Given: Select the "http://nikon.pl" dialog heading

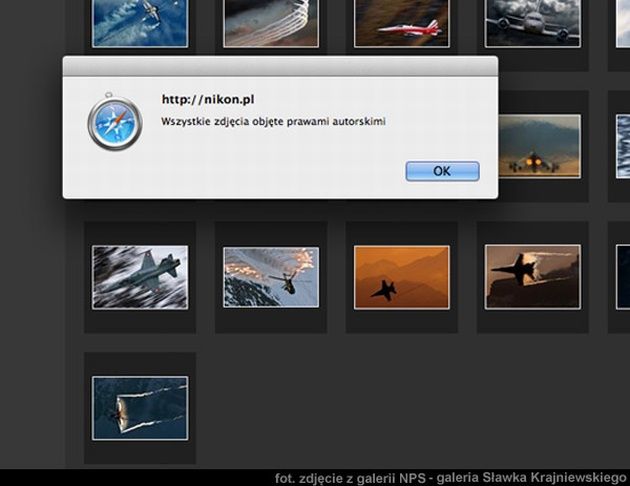Looking at the screenshot, I should (208, 99).
